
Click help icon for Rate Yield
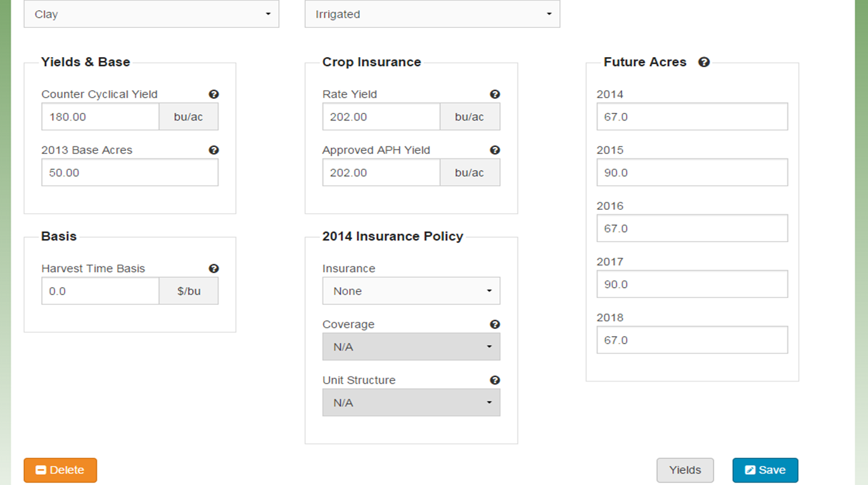(x=495, y=94)
